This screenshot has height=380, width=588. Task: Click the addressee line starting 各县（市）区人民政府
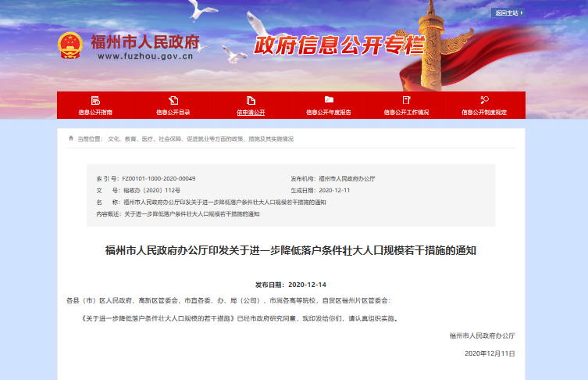(228, 300)
